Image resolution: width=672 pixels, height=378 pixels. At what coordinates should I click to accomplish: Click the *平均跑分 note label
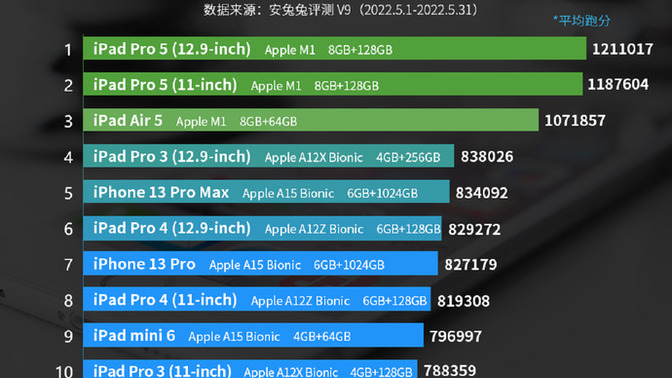point(582,21)
